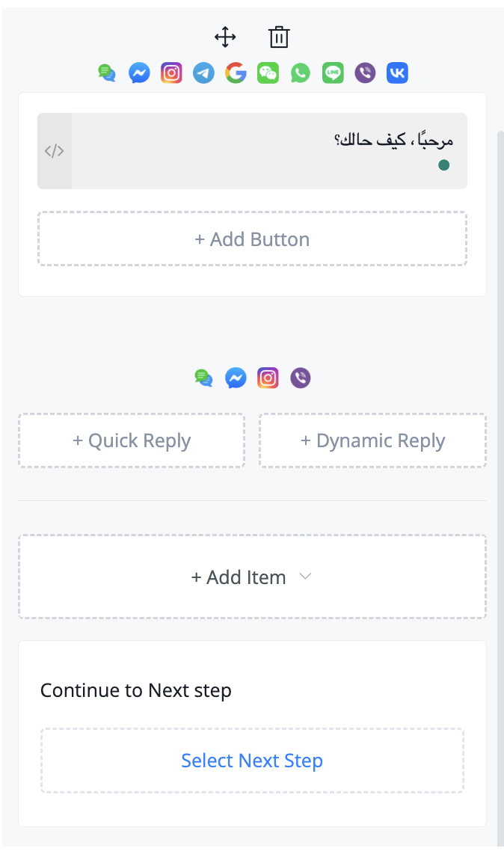Click the vertical scrollbar on the right
504x854 pixels.
[500, 449]
